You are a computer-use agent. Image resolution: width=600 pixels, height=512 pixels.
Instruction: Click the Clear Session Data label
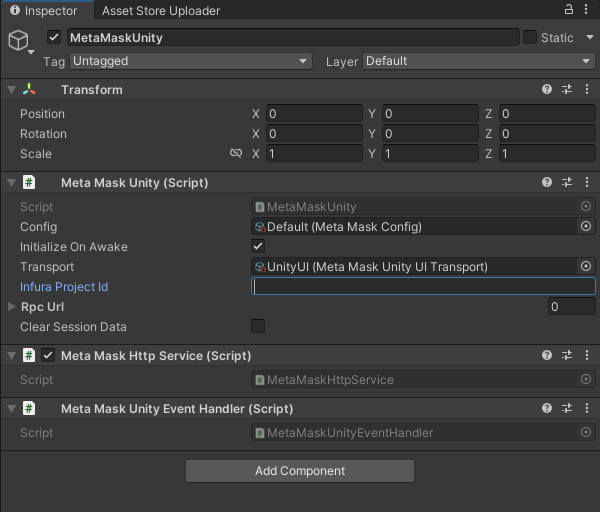[x=73, y=327]
